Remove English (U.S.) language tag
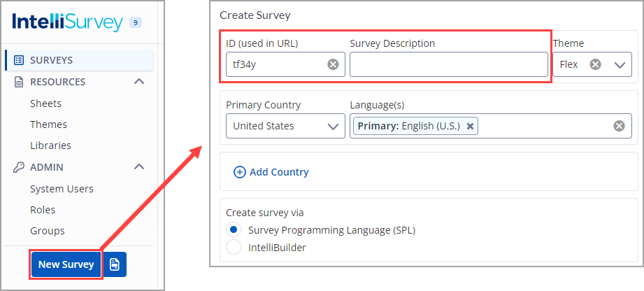The width and height of the screenshot is (644, 291). [x=471, y=126]
